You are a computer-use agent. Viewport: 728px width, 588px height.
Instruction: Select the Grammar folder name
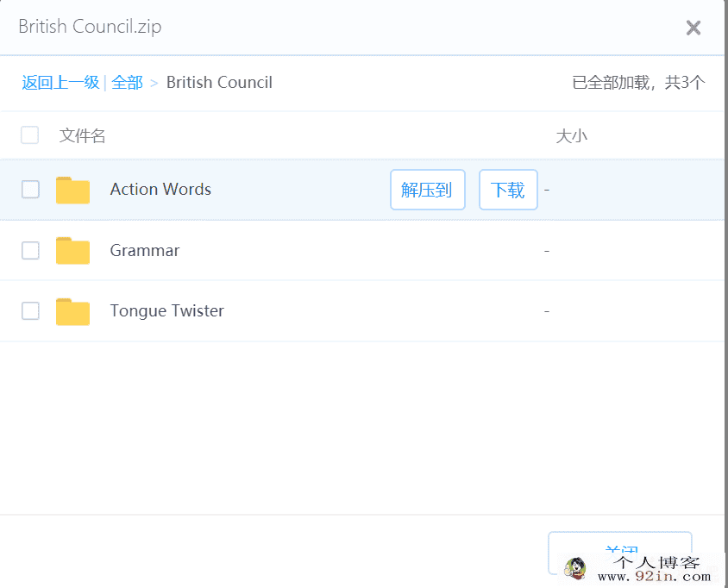point(144,251)
